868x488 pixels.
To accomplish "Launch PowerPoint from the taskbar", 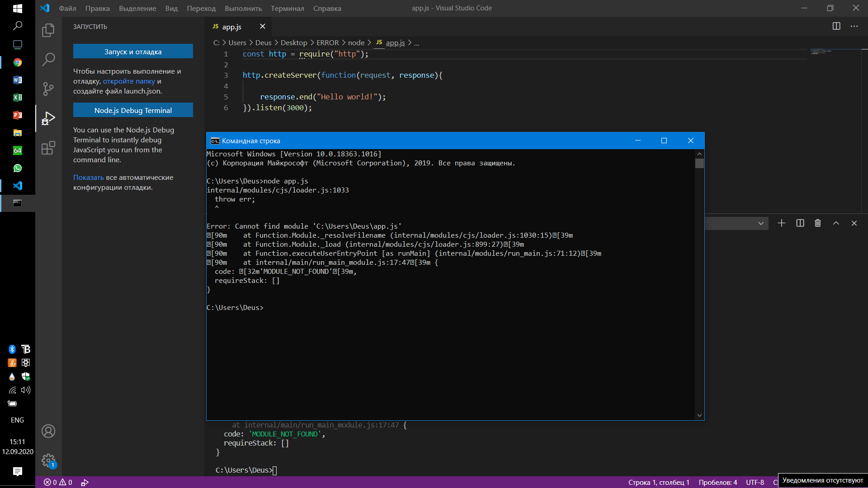I will (18, 115).
